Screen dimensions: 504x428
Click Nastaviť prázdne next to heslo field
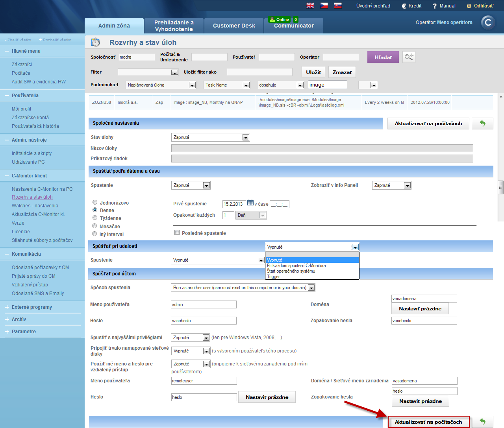(267, 397)
